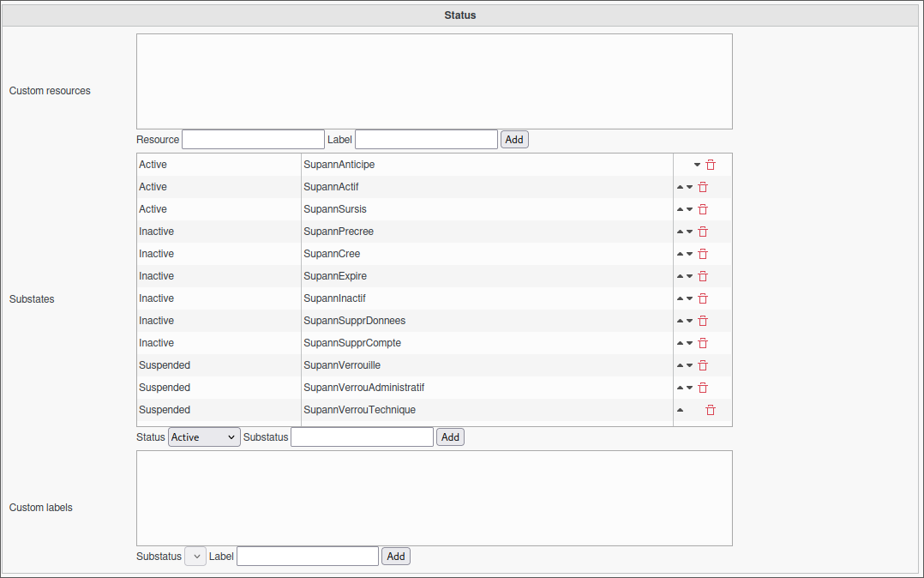Move SupannVerrouAdministratif substate down
This screenshot has width=924, height=578.
tap(689, 388)
